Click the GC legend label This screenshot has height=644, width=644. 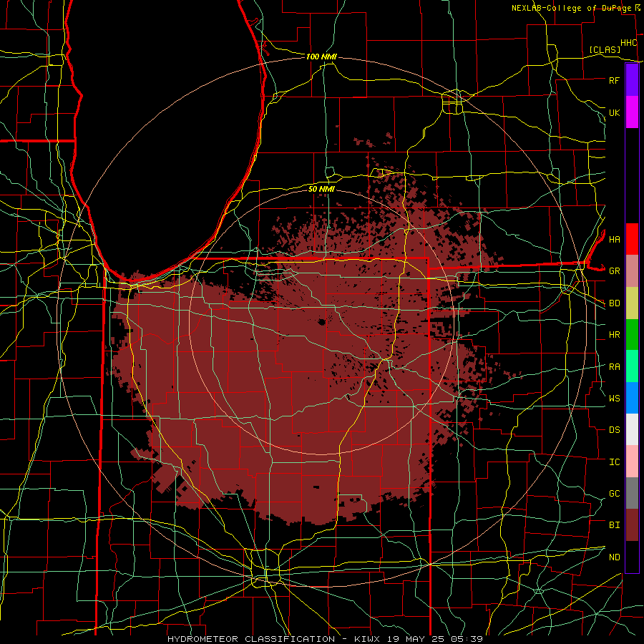pos(615,494)
